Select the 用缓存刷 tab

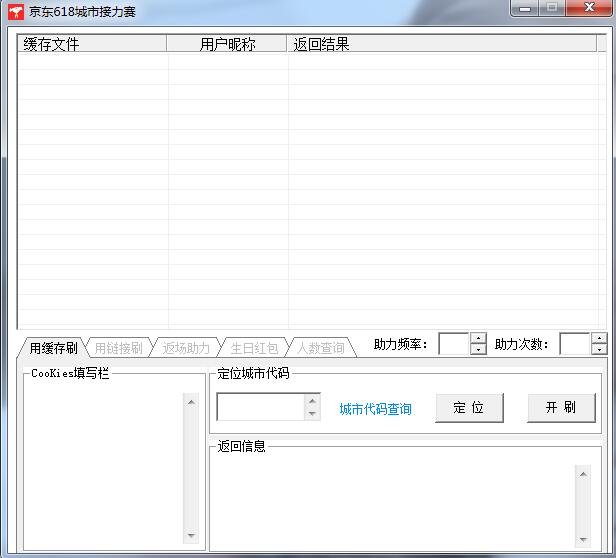(53, 348)
